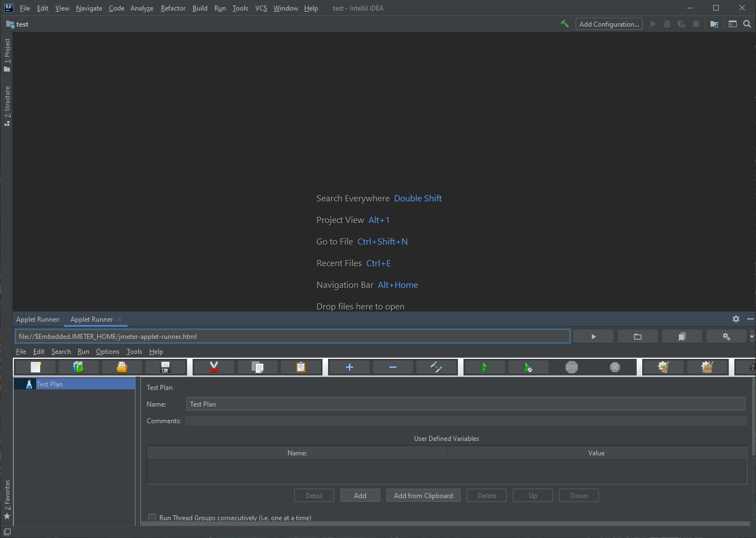Click the Stop sign icon in JMeter toolbar
Image resolution: width=756 pixels, height=538 pixels.
[x=572, y=367]
